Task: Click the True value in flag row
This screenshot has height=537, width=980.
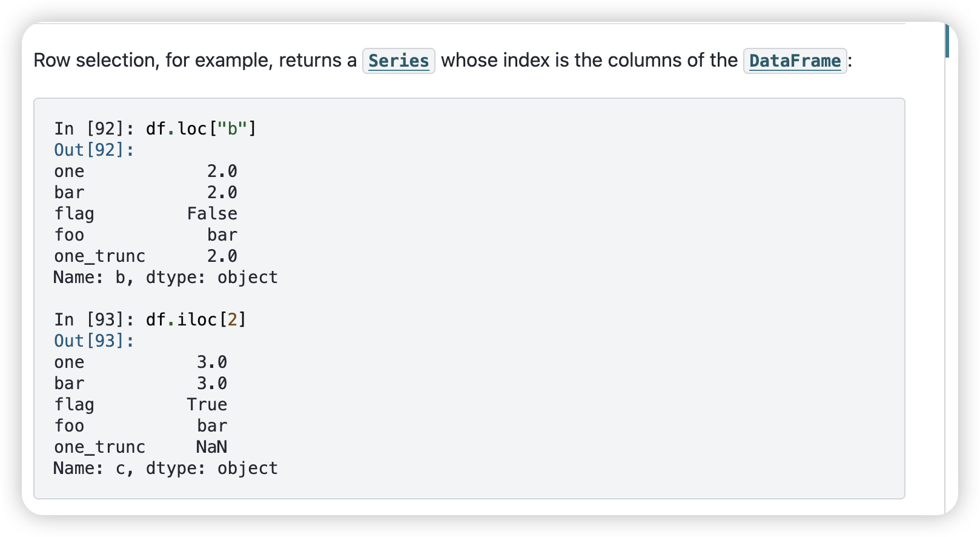Action: [x=207, y=404]
